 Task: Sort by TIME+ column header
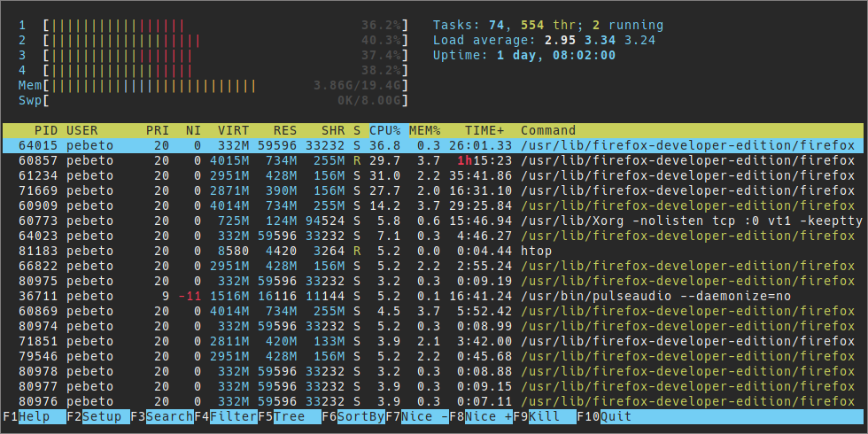(x=485, y=131)
